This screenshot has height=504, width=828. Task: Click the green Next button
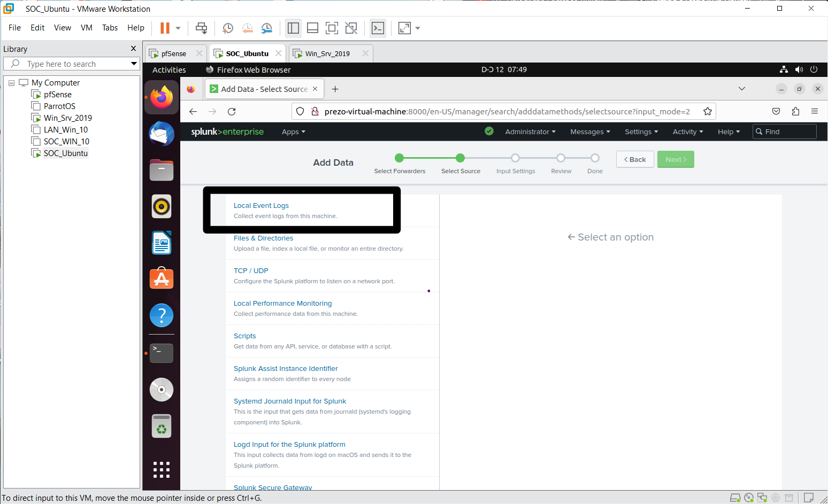pyautogui.click(x=676, y=159)
